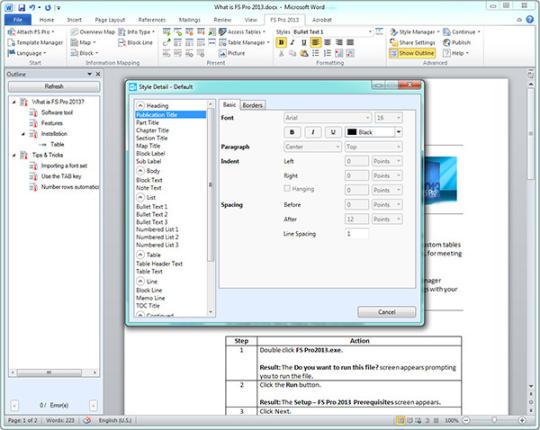
Task: Toggle the Underline button in Style Detail dialog
Action: [x=333, y=132]
